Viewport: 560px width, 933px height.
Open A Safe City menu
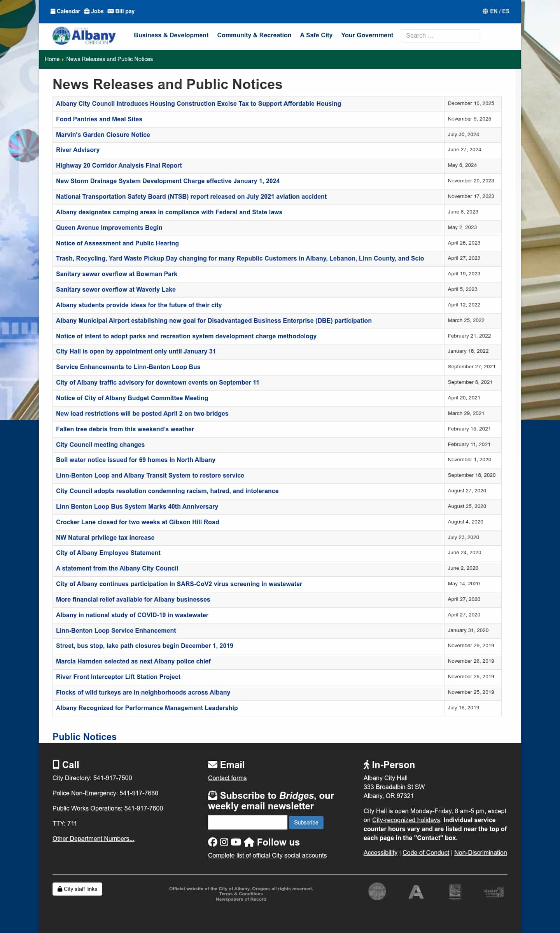316,35
